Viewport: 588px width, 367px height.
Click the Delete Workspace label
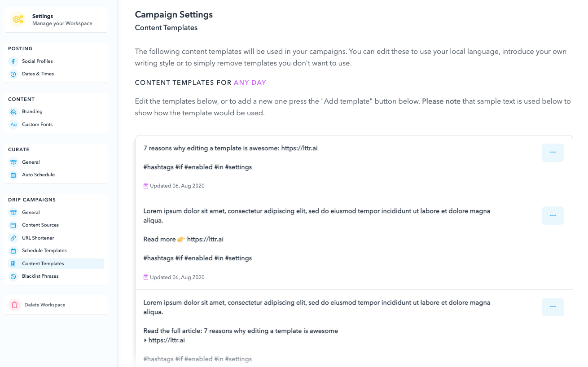(x=45, y=305)
